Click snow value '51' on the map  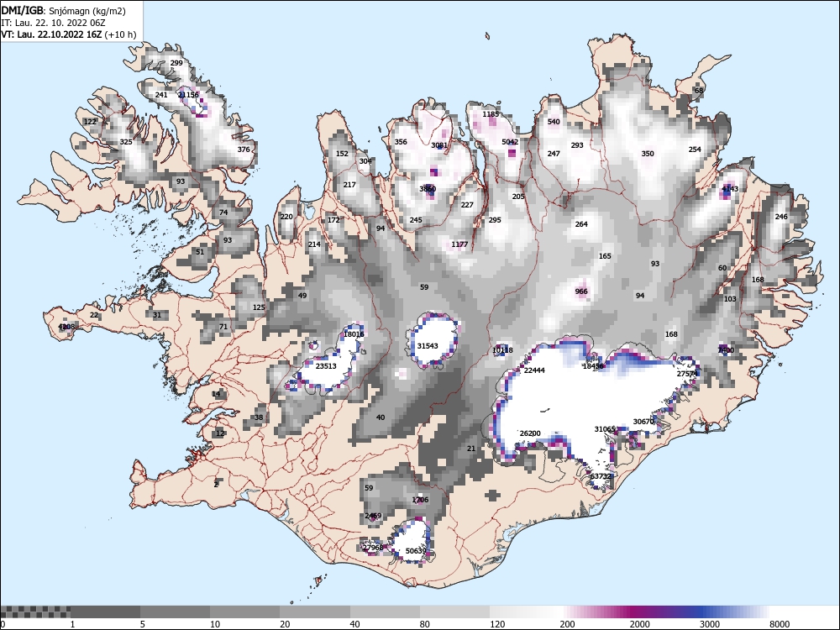200,252
